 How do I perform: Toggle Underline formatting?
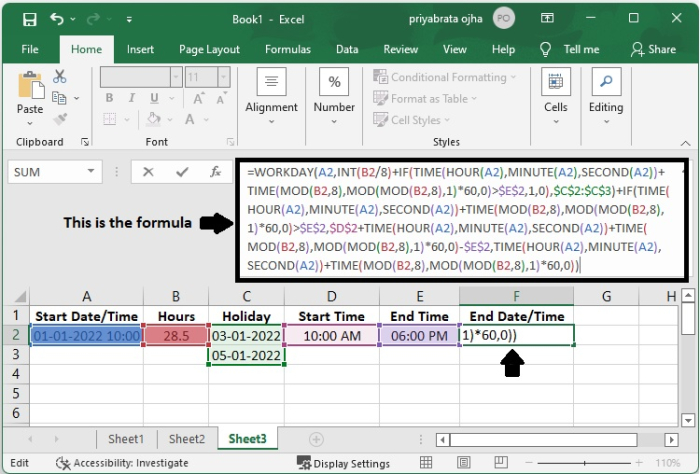[154, 98]
